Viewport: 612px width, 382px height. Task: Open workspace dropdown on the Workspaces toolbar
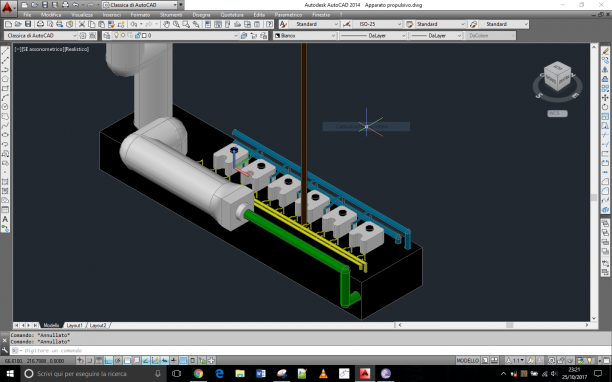[41, 36]
